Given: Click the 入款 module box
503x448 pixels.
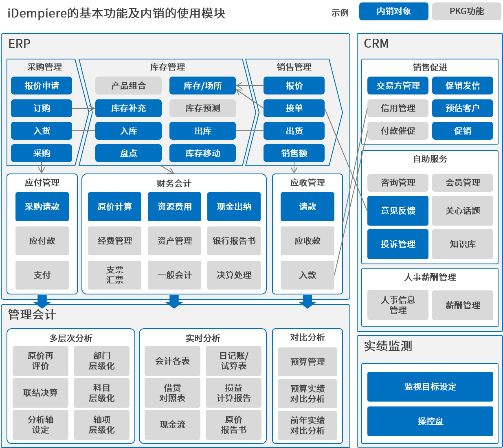Looking at the screenshot, I should coord(308,275).
